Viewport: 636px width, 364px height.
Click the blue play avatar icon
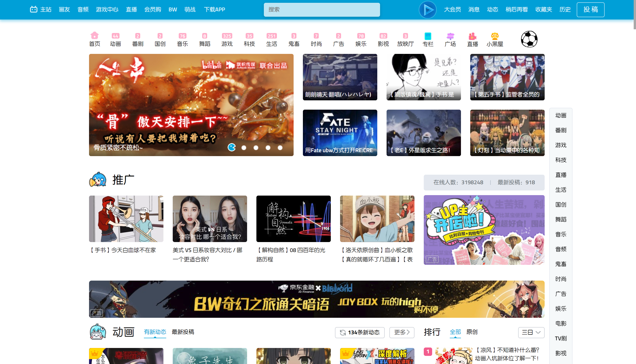pos(427,10)
